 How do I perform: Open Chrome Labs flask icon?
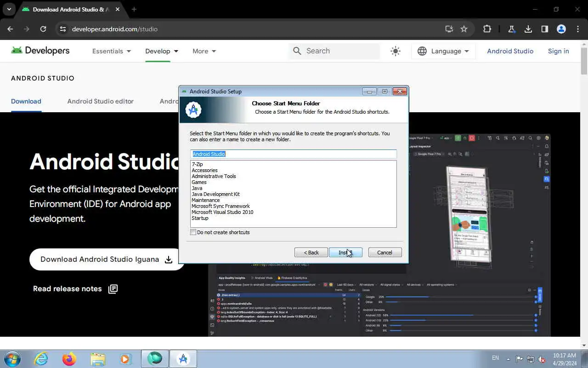511,29
